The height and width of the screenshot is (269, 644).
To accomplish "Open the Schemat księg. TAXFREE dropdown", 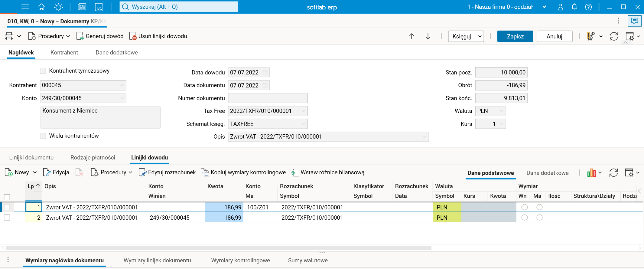I will pyautogui.click(x=303, y=124).
